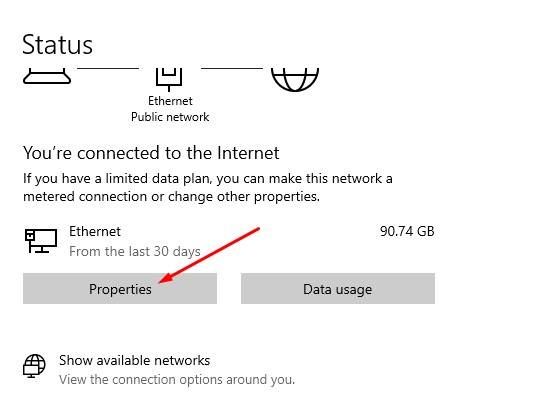Click the 90.74 GB usage value

pos(407,232)
